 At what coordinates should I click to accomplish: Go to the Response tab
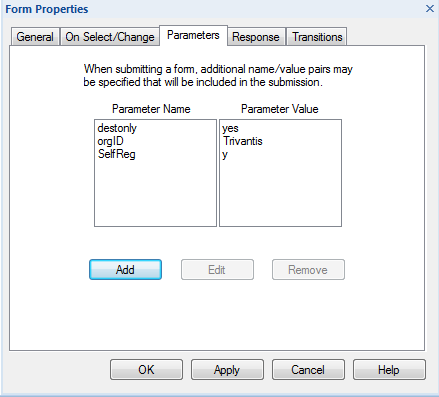pos(256,37)
